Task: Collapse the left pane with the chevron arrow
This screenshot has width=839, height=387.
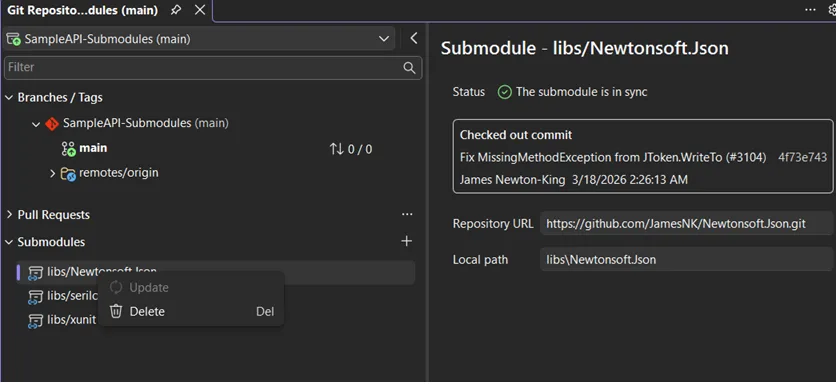Action: (x=414, y=38)
